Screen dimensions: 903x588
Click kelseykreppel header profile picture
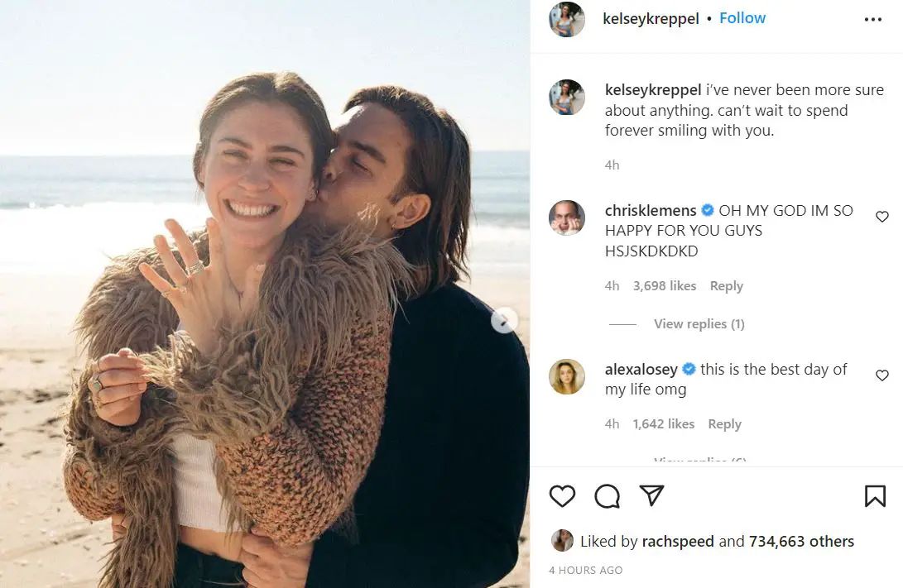pos(567,19)
